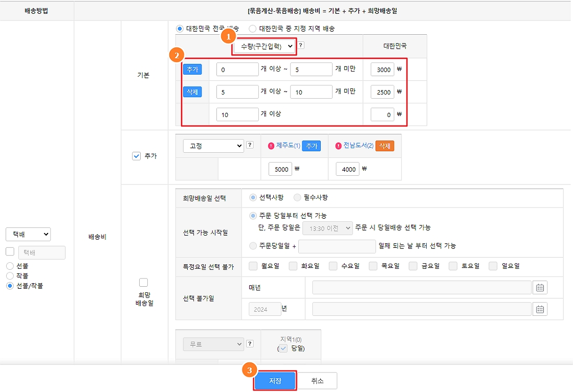Check 월요일 as unavailable day
573x392 pixels.
click(x=253, y=266)
